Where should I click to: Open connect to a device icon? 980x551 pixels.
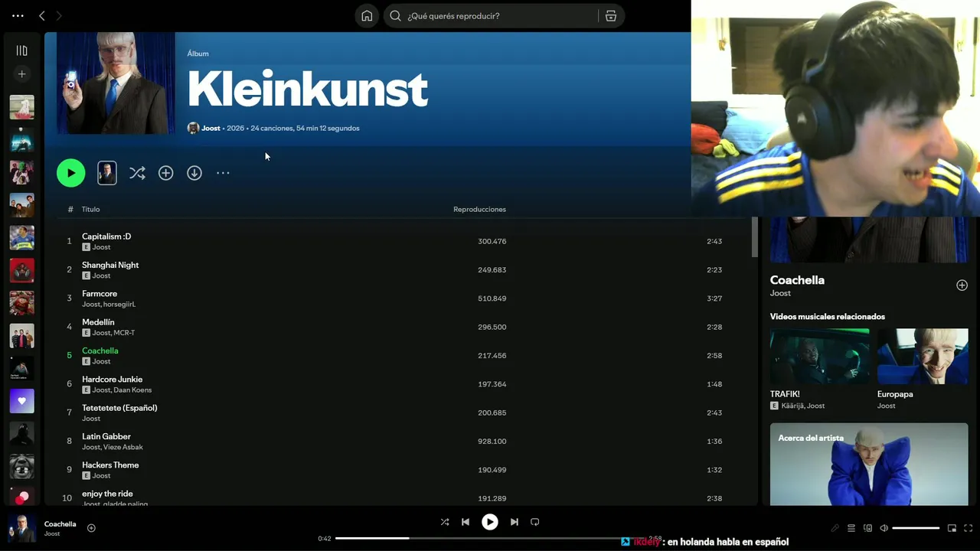(867, 528)
